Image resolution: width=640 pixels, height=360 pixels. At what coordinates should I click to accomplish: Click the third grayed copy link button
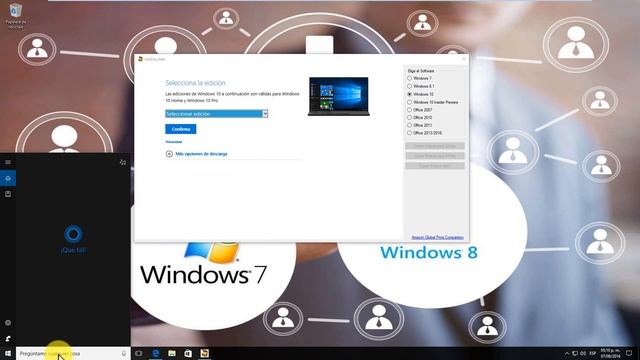click(435, 166)
